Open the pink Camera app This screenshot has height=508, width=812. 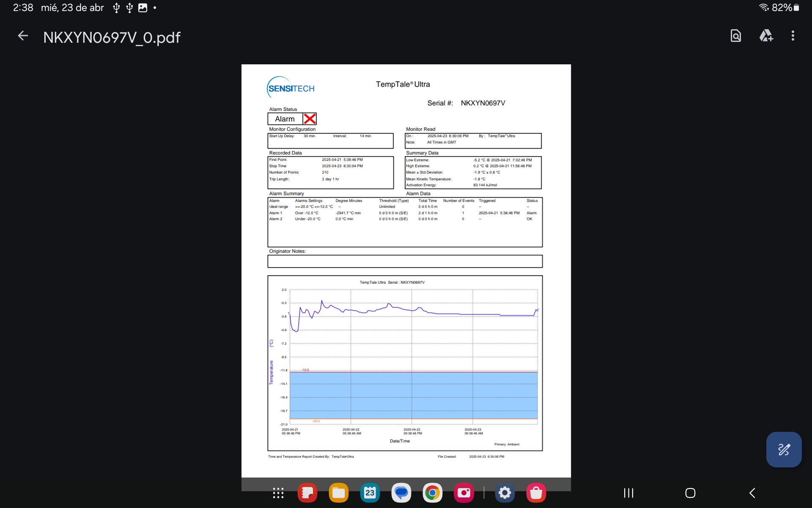pos(464,493)
